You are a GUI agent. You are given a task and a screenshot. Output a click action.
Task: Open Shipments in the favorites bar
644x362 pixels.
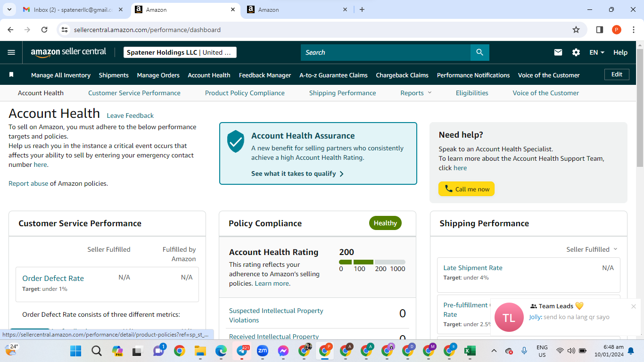[114, 75]
